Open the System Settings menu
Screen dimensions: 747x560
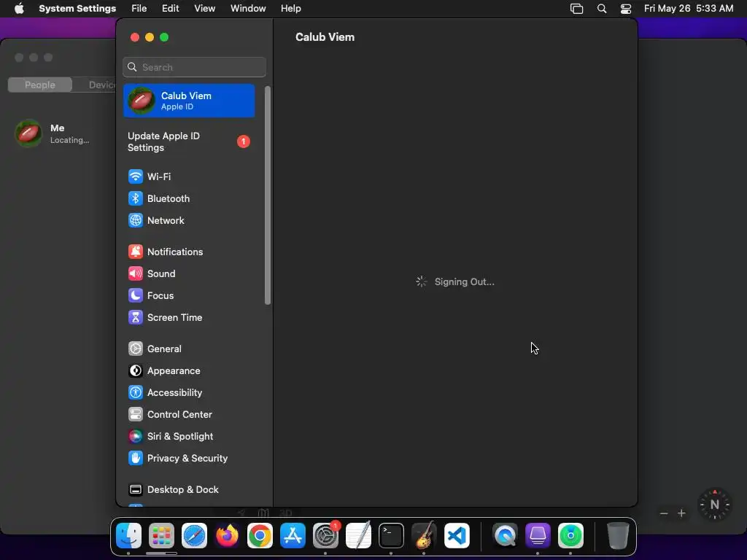click(x=77, y=9)
